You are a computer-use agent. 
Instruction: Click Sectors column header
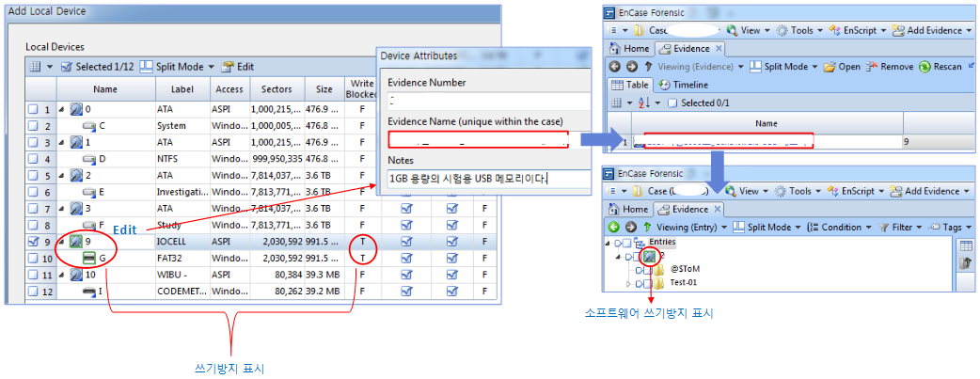tap(277, 89)
